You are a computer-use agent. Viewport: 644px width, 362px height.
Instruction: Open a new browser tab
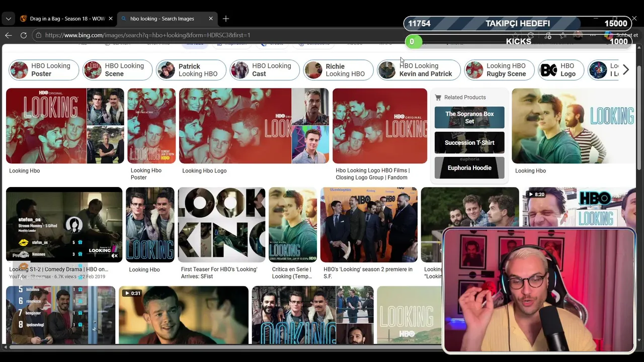(226, 19)
